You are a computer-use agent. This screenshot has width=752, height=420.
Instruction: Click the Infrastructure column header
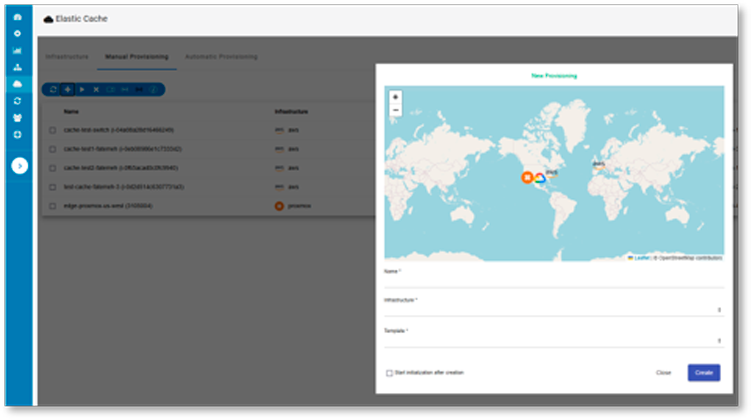click(291, 111)
